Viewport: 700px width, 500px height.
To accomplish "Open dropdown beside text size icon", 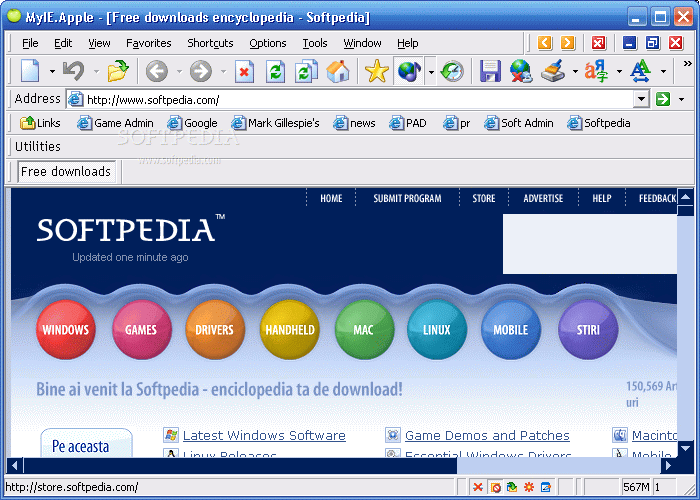I will point(663,71).
